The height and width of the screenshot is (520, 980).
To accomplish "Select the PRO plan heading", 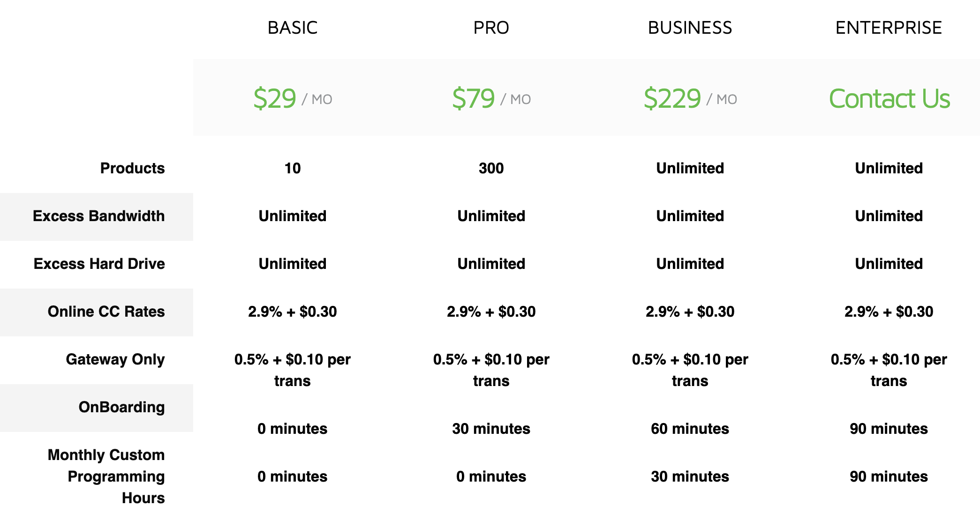I will [491, 28].
